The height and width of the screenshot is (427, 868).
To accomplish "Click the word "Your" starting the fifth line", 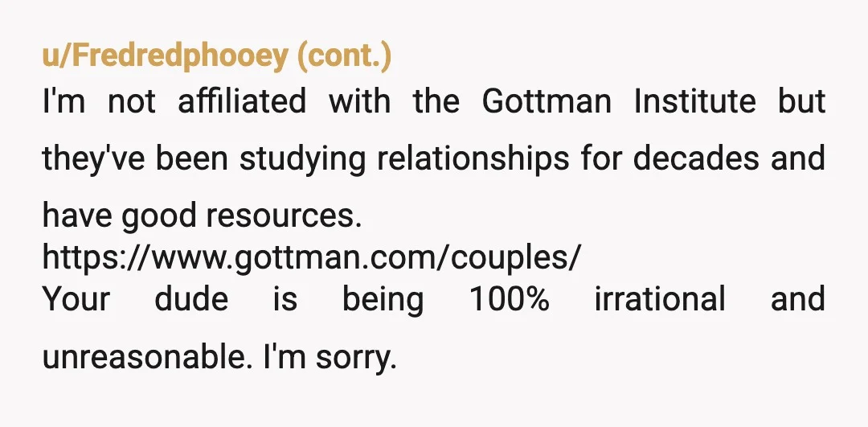I will 76,299.
